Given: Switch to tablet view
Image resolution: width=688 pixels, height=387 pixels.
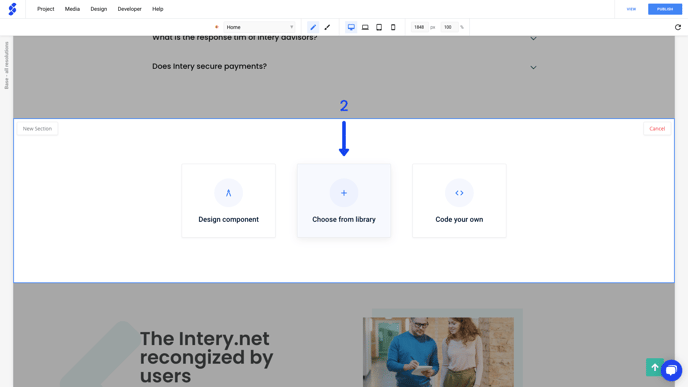Looking at the screenshot, I should [379, 27].
